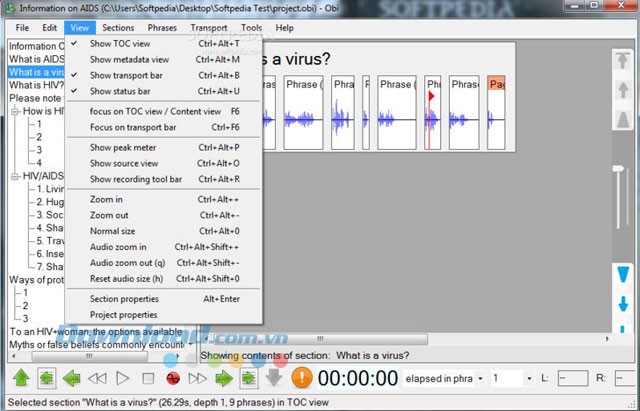Click the vertical zoom slider handle on right
This screenshot has width=640, height=411.
[x=620, y=168]
